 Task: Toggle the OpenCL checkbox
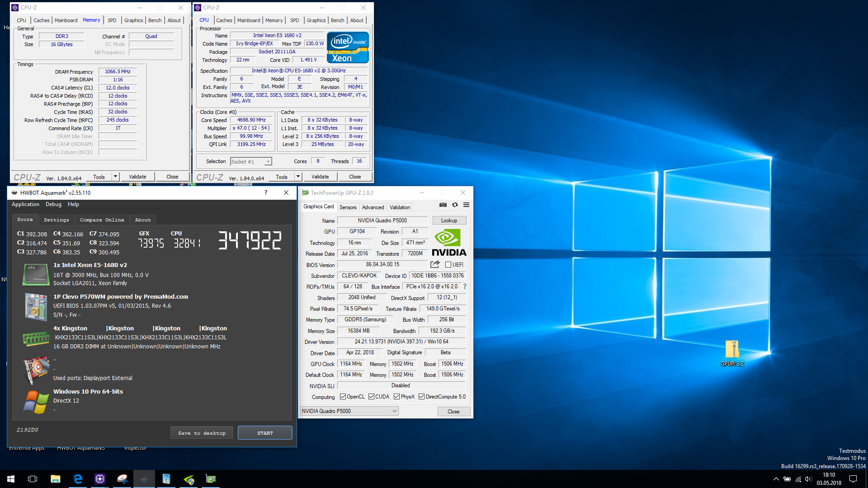(x=343, y=397)
